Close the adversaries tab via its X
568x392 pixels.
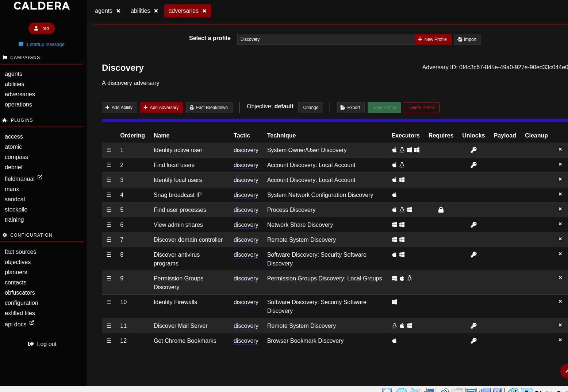(x=204, y=11)
